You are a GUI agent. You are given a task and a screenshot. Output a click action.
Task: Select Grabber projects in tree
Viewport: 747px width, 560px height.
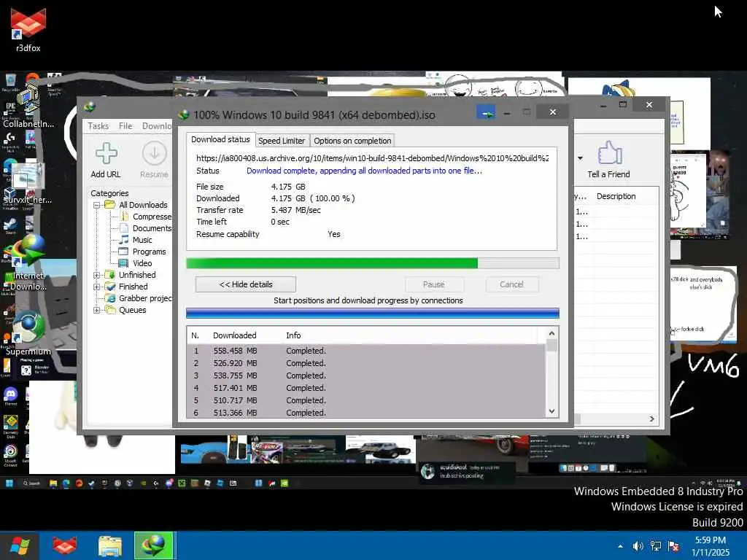tap(139, 298)
